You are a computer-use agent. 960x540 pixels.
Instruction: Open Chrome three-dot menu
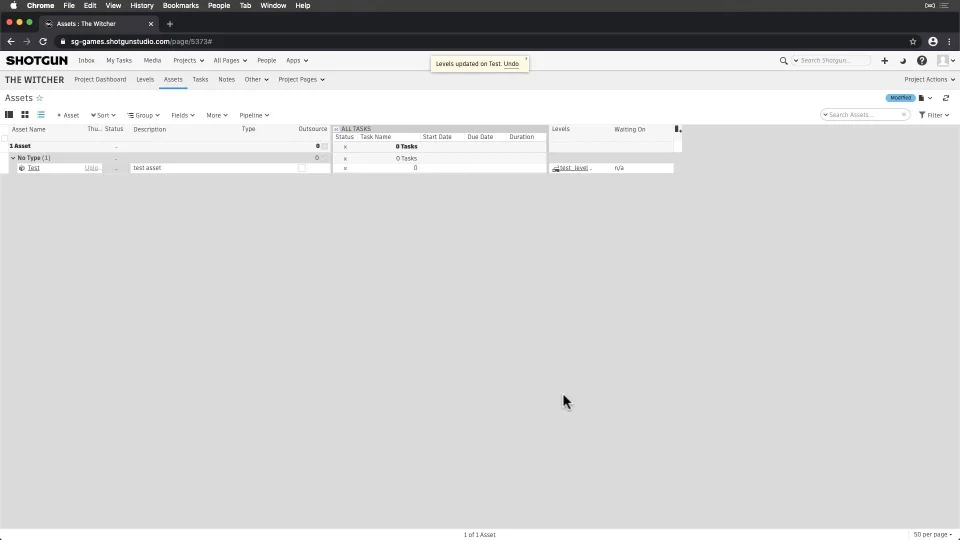click(950, 42)
